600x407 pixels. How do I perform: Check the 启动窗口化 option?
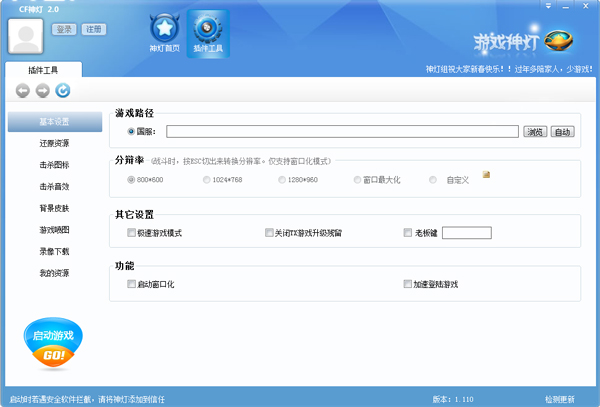tap(132, 284)
